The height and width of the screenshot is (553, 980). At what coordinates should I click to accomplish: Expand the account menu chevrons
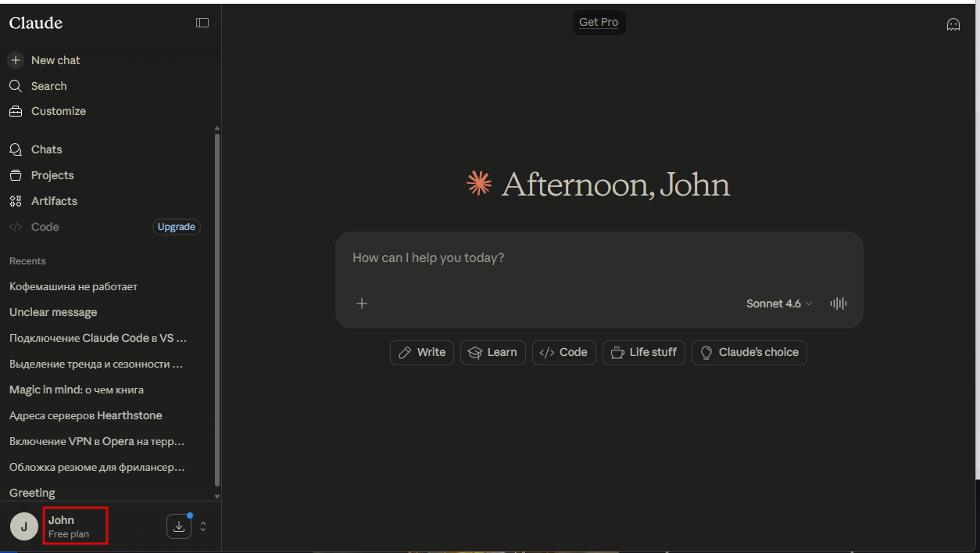pos(203,526)
